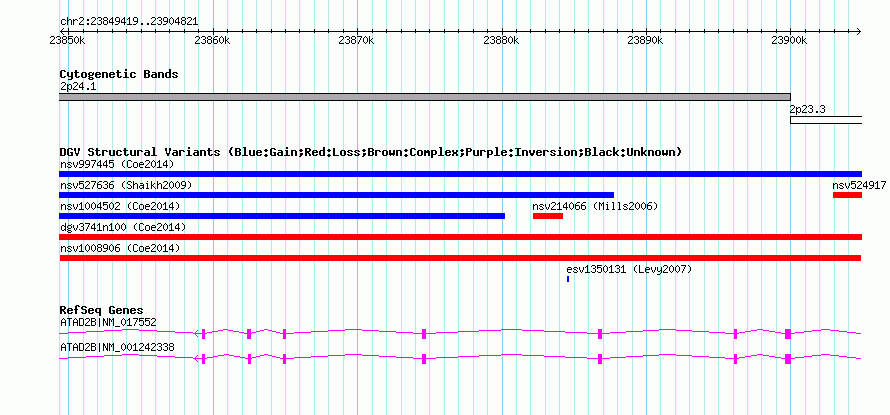Click the ATAD2B|NM_017552 transcript label
890x415 pixels.
tap(108, 322)
